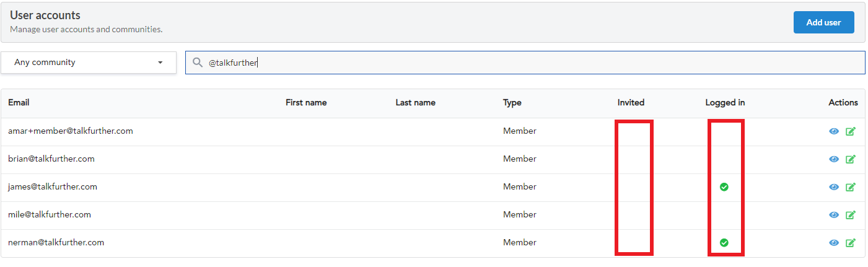View the amar+member@talkfurther.com account

pos(834,131)
